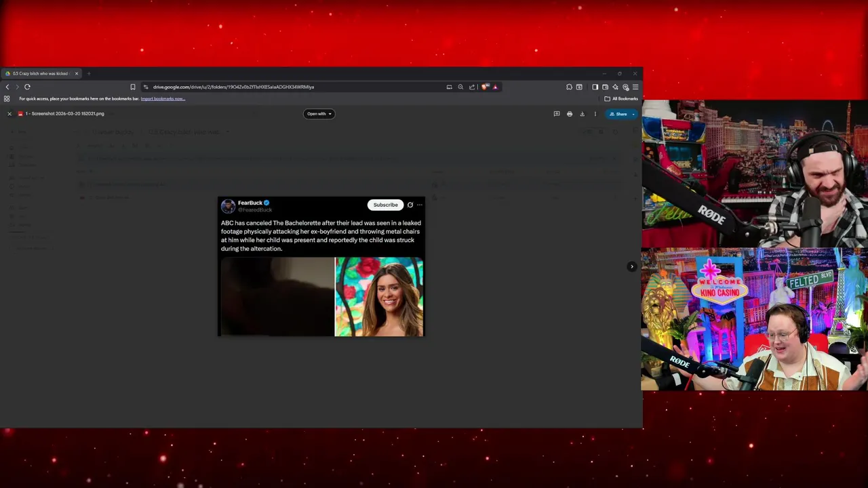
Task: Open the Brave Rewards triangle icon
Action: [495, 87]
